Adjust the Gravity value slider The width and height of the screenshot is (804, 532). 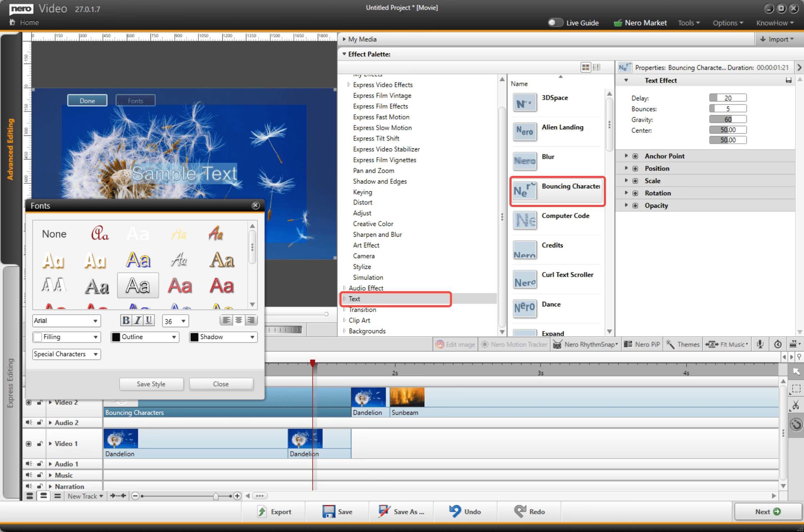tap(728, 119)
